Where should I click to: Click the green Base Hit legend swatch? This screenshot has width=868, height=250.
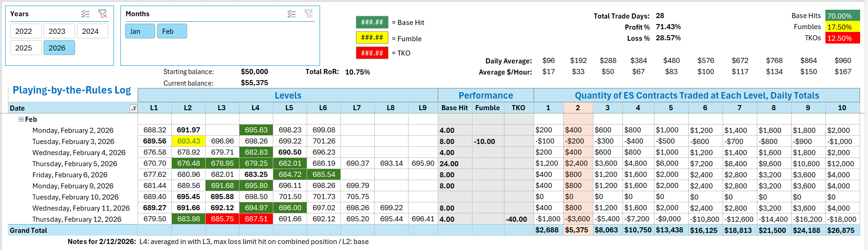click(371, 22)
